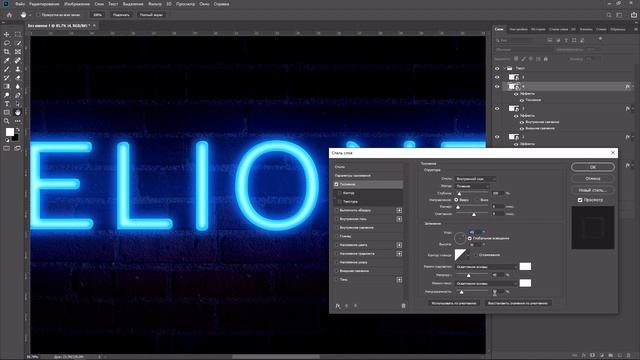Click the highlight mode white color swatch
The width and height of the screenshot is (640, 360).
pyautogui.click(x=525, y=267)
